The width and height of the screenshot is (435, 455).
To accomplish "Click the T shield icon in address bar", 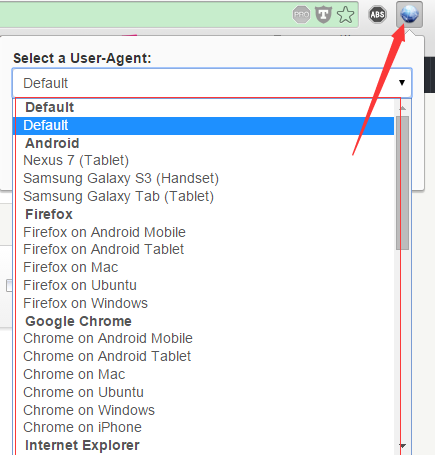I will pos(323,15).
